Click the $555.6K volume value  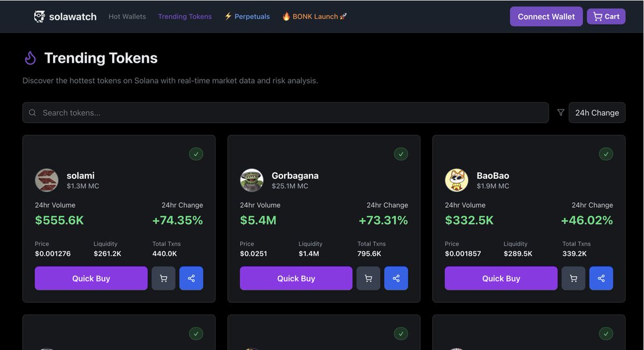(x=59, y=220)
